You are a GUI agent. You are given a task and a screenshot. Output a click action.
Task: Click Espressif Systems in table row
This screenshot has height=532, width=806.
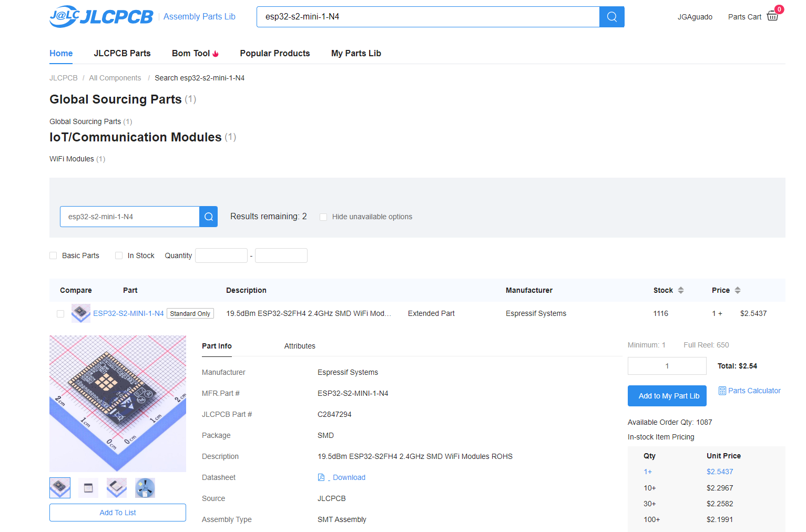point(536,313)
